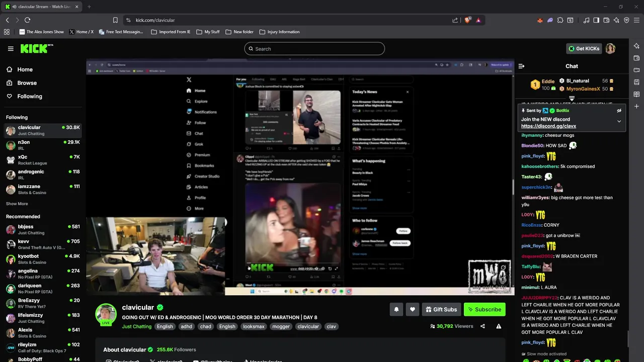Open the Imported From IE bookmarks folder

[x=171, y=32]
